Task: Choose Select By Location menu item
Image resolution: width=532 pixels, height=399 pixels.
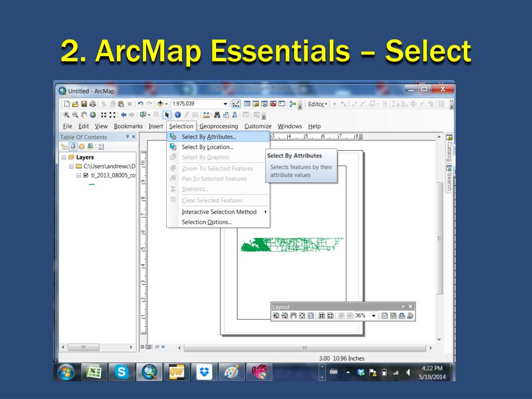Action: click(x=219, y=147)
